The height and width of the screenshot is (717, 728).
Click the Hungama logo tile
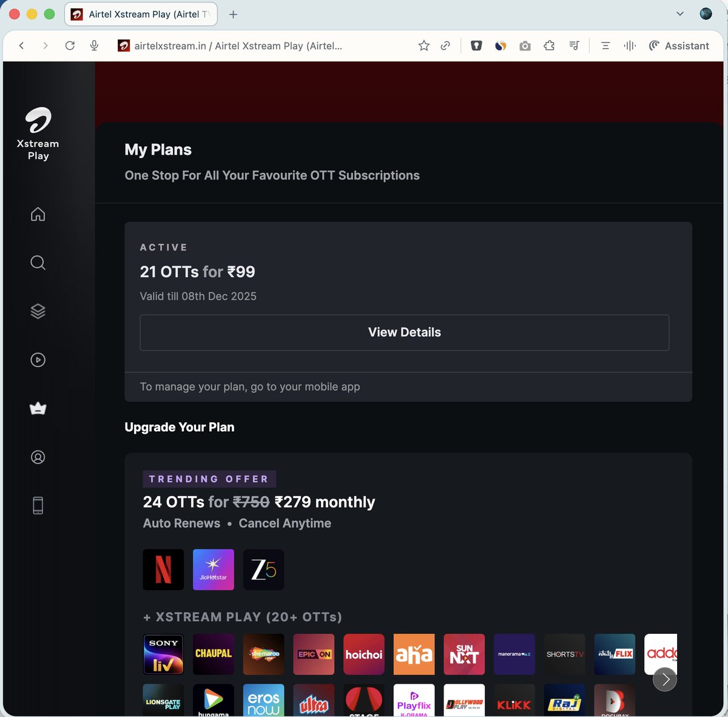tap(214, 701)
